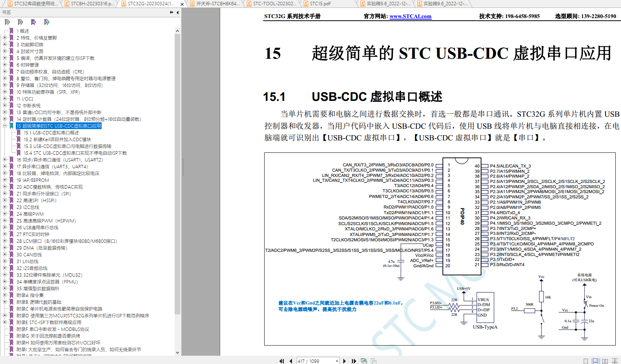The height and width of the screenshot is (364, 621).
Task: Open bookmark 27 RTC实时时钟
Action: pyautogui.click(x=33, y=234)
